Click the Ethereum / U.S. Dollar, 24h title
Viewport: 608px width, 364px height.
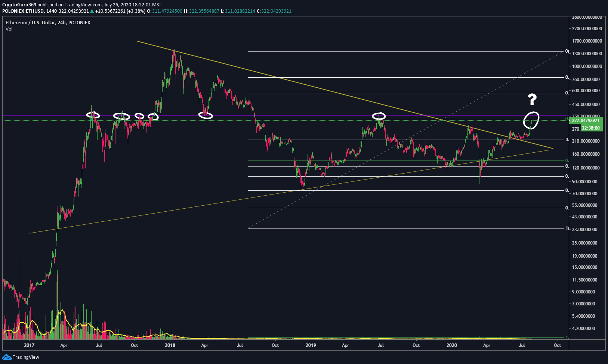point(48,23)
